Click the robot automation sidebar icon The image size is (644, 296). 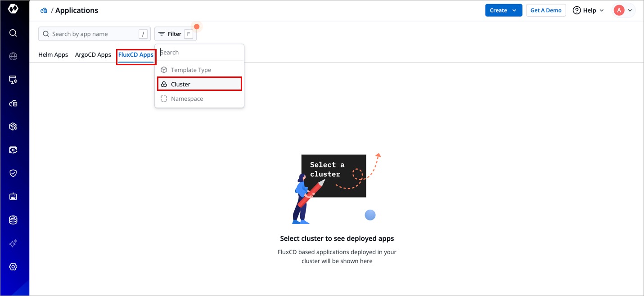click(x=13, y=197)
